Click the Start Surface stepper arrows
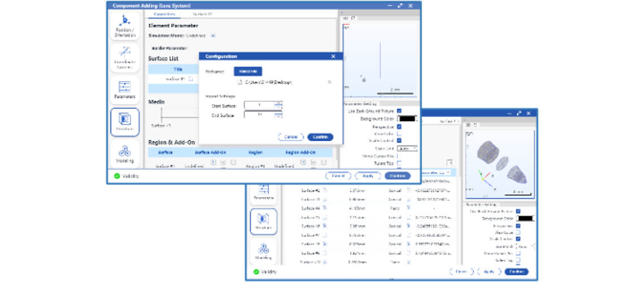This screenshot has width=644, height=282. pos(278,105)
